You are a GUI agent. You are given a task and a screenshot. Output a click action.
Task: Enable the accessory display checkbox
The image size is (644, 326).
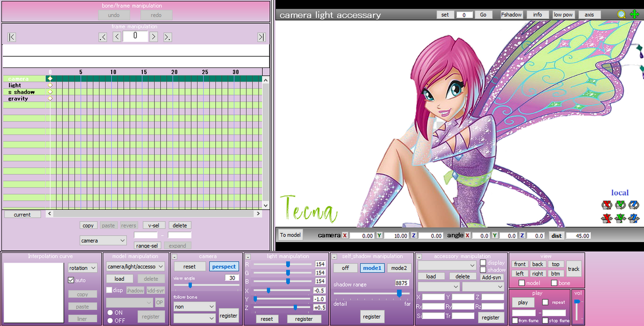click(x=483, y=263)
